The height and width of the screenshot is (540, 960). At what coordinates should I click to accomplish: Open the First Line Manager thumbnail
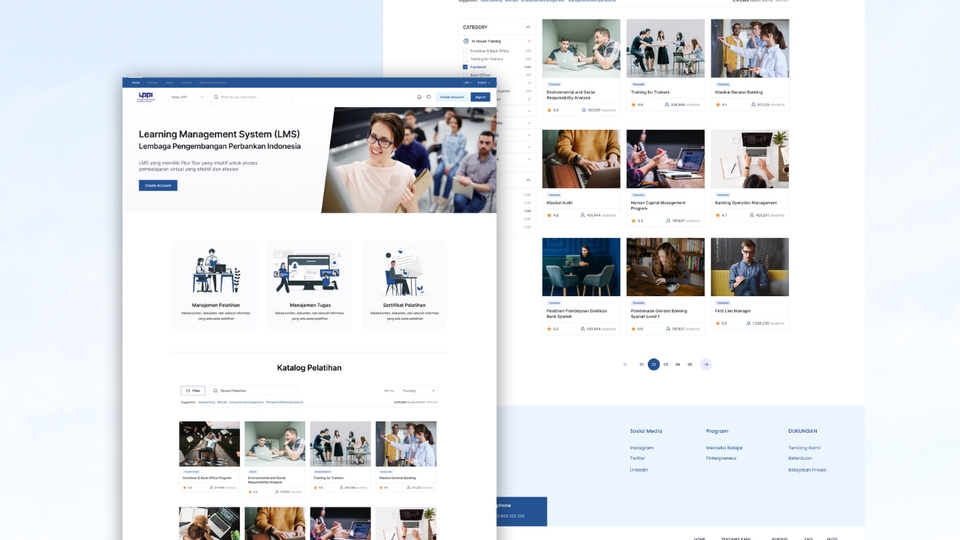pos(750,267)
